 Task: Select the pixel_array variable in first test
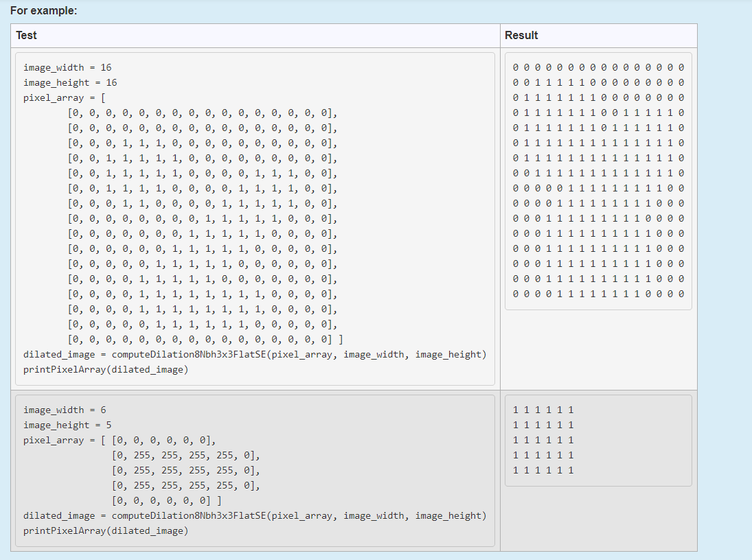pyautogui.click(x=49, y=97)
